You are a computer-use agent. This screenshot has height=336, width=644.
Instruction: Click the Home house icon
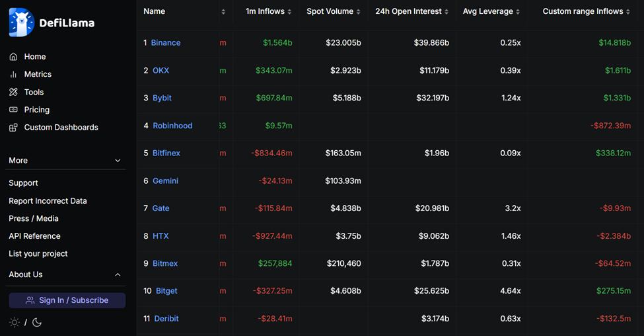coord(13,57)
